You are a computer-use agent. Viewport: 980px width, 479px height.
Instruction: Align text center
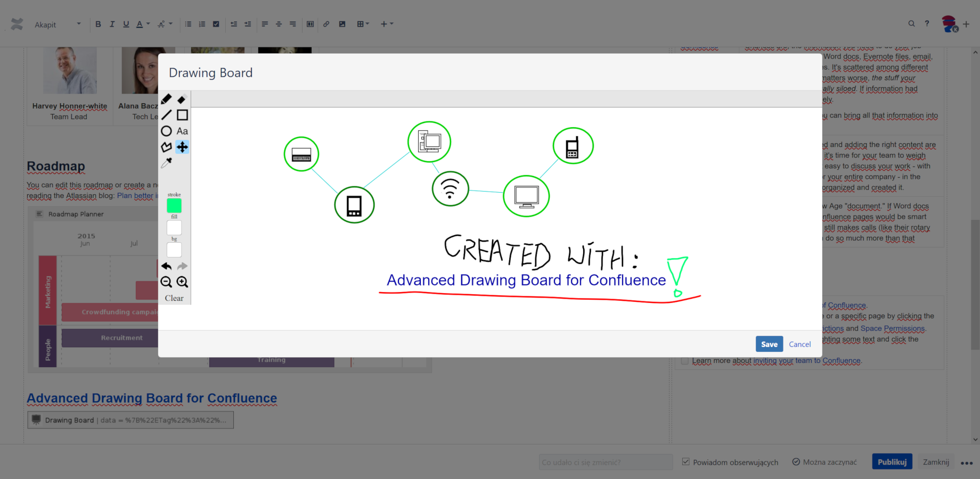coord(279,24)
